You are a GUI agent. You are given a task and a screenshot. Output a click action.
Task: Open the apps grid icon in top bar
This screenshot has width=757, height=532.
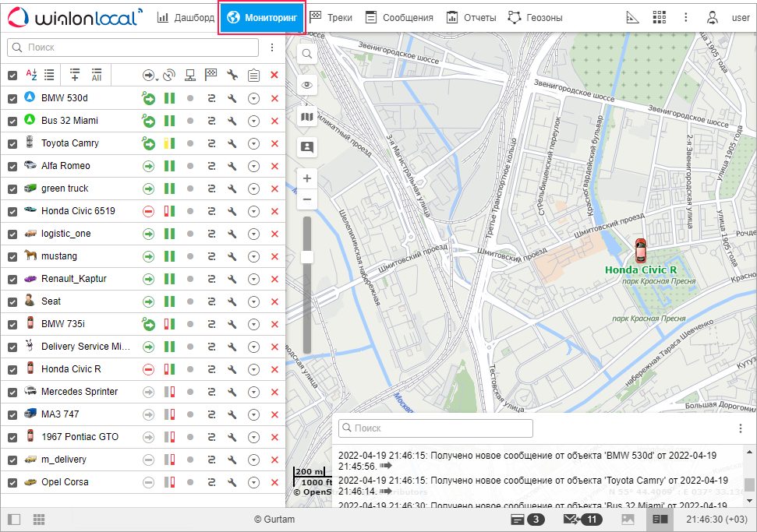pos(660,17)
